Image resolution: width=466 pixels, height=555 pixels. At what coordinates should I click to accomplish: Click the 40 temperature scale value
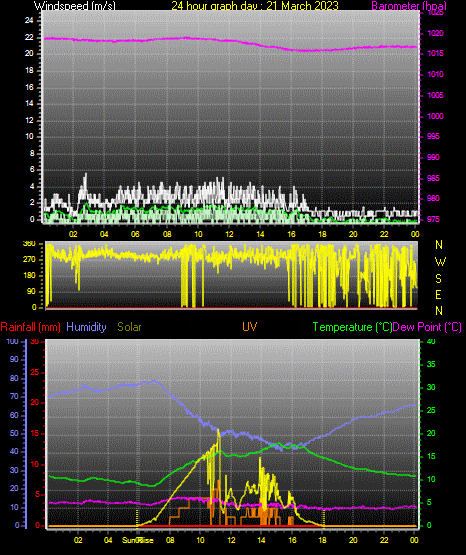click(431, 341)
